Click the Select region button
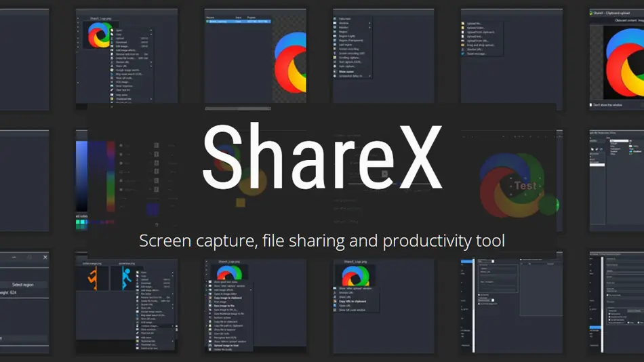644x362 pixels. [23, 284]
